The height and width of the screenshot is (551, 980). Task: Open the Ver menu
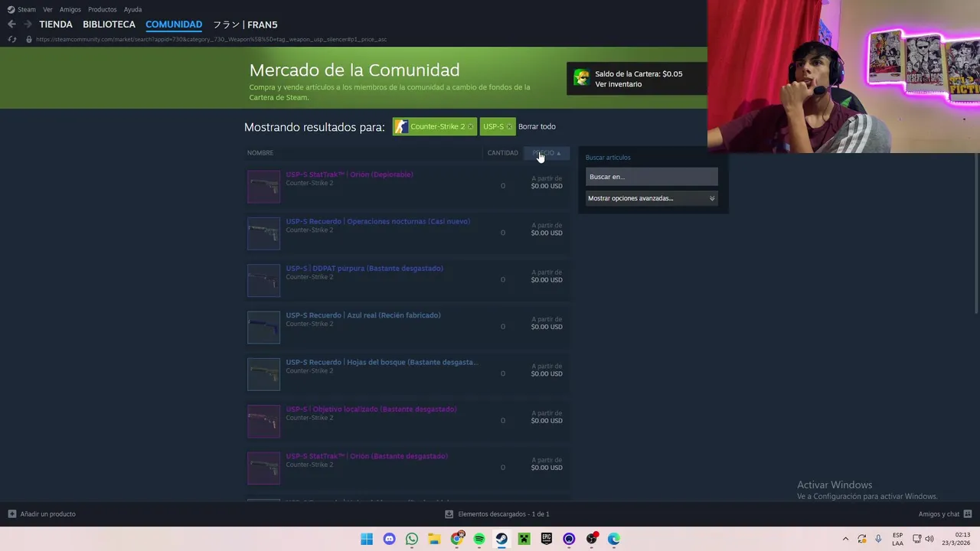(47, 9)
